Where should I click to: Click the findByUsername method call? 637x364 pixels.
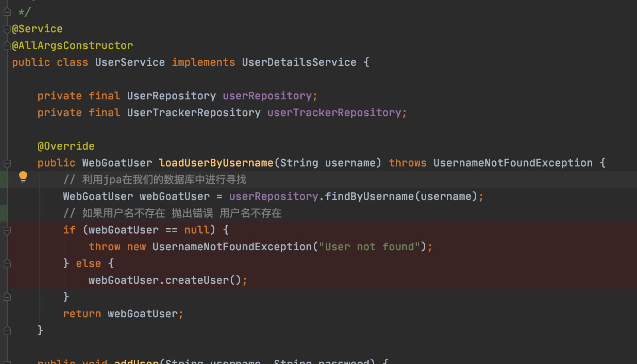369,197
